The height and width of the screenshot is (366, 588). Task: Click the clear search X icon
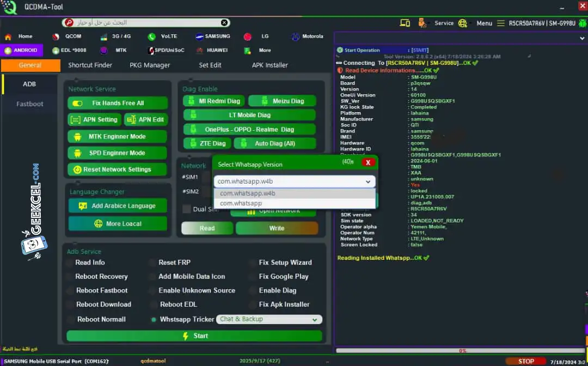tap(224, 23)
